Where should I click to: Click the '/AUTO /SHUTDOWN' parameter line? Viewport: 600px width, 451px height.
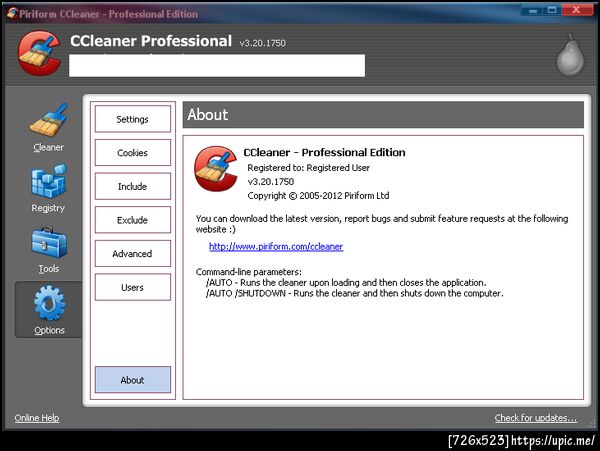(x=354, y=293)
